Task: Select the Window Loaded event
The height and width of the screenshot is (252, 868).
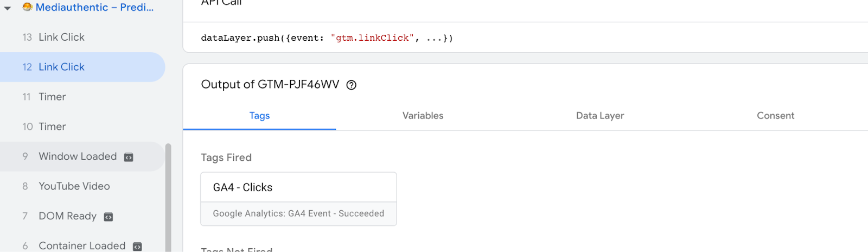Action: pyautogui.click(x=78, y=157)
